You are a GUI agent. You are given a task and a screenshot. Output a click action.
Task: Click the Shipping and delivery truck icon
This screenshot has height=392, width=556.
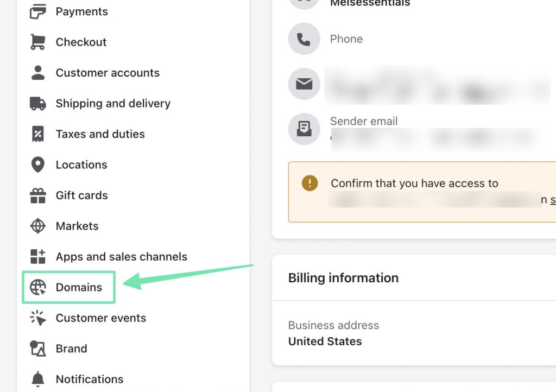click(x=37, y=103)
